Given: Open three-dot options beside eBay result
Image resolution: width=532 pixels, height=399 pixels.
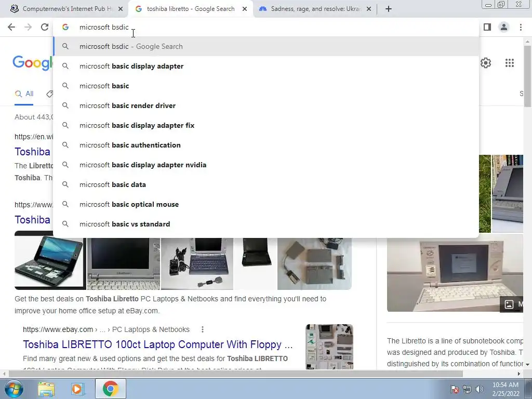Looking at the screenshot, I should 203,329.
